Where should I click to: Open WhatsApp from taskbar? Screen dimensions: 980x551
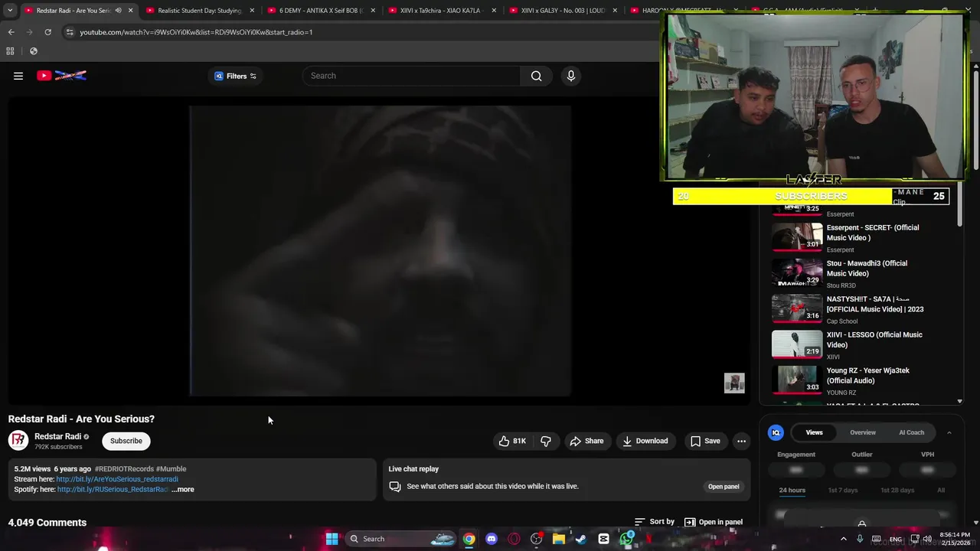point(626,539)
